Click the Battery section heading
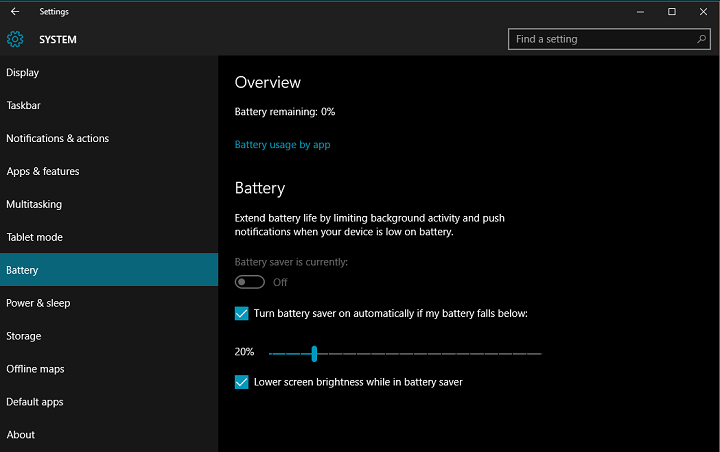Image resolution: width=720 pixels, height=452 pixels. pos(260,188)
